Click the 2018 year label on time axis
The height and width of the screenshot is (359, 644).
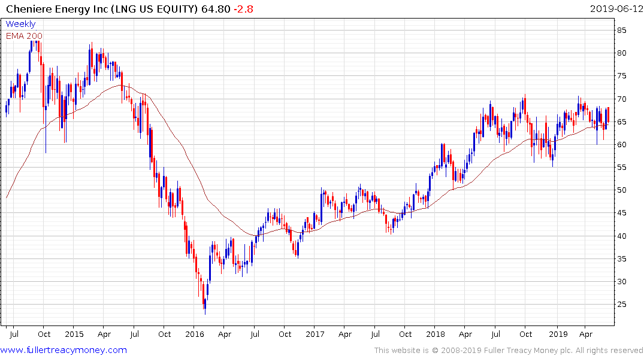point(436,334)
